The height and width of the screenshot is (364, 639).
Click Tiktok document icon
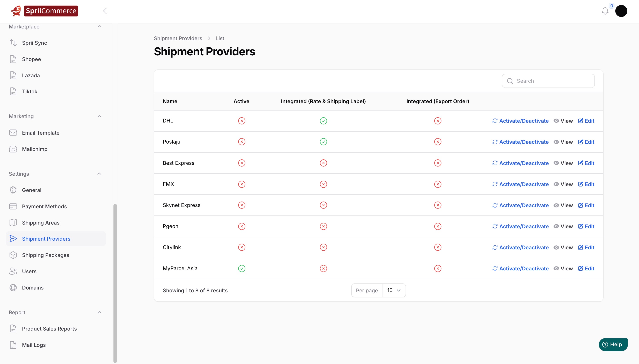13,91
